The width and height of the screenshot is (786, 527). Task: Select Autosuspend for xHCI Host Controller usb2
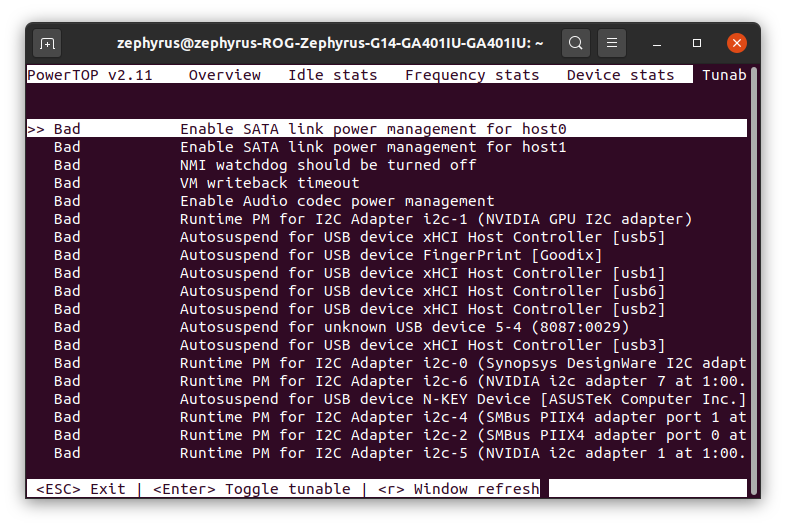[x=386, y=309]
